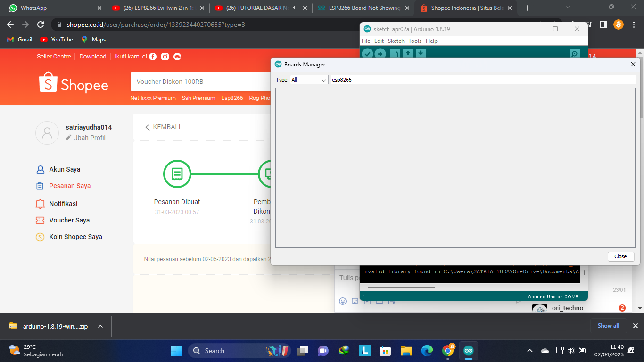The width and height of the screenshot is (644, 362).
Task: Click the image attachment icon in Shopee chat
Action: (x=355, y=301)
